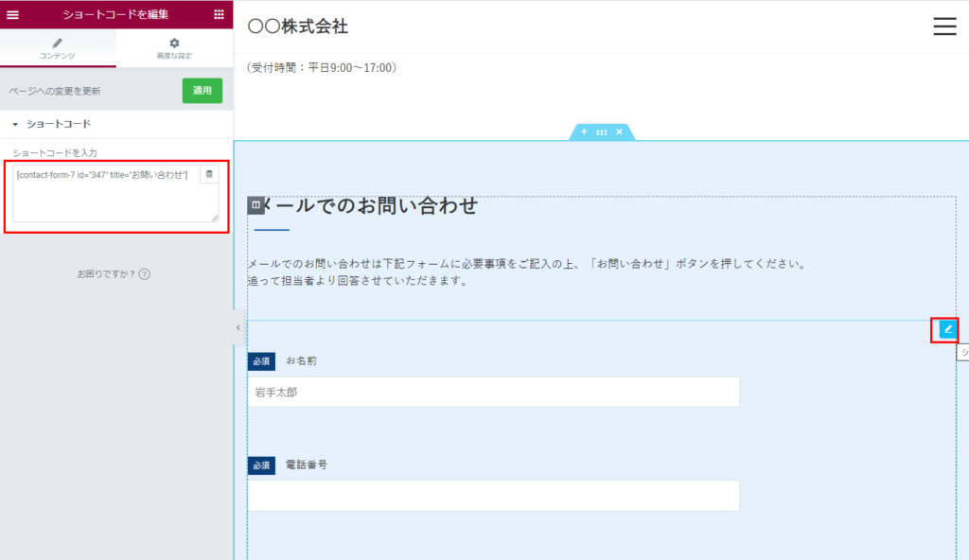Open the Elementor panel hamburger menu
Image resolution: width=969 pixels, height=560 pixels.
13,14
